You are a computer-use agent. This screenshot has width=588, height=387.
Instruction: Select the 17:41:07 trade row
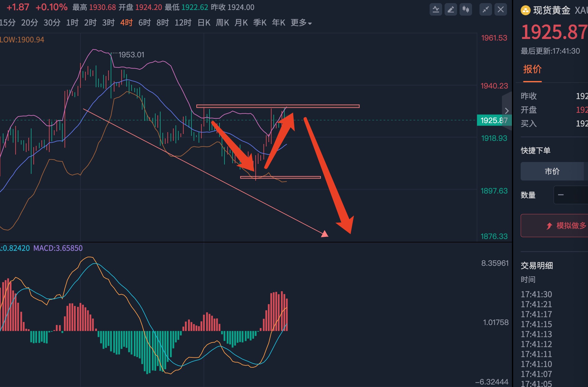point(536,374)
